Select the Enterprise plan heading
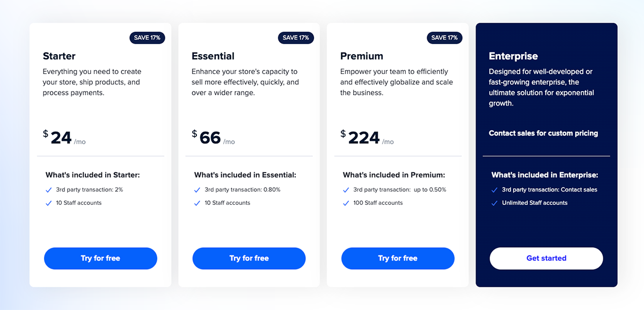Image resolution: width=644 pixels, height=310 pixels. click(513, 56)
